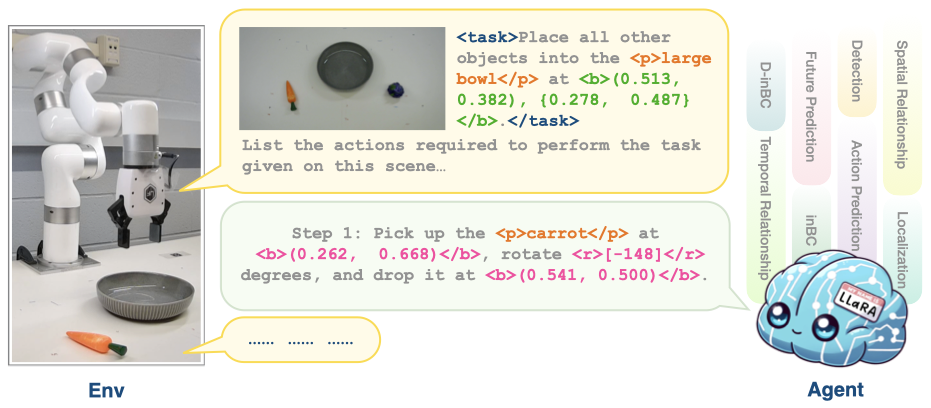Click the blue object in the scene thumbnail

[x=396, y=89]
